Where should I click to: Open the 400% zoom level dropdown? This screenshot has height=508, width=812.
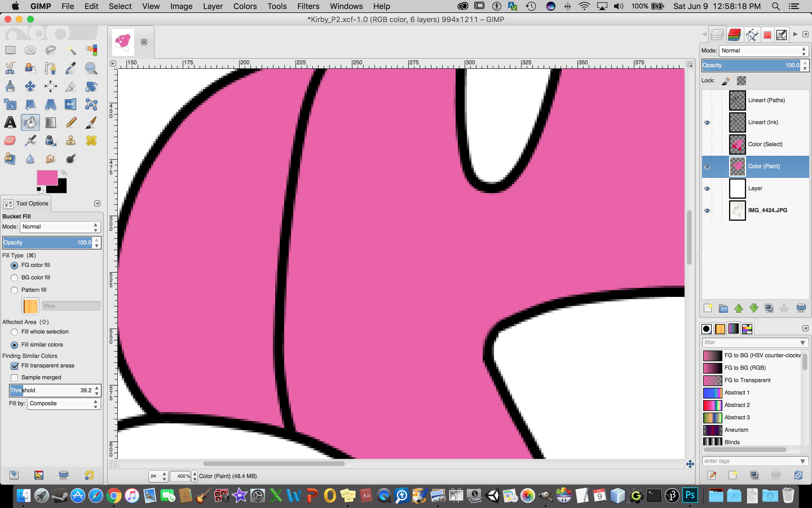point(195,476)
